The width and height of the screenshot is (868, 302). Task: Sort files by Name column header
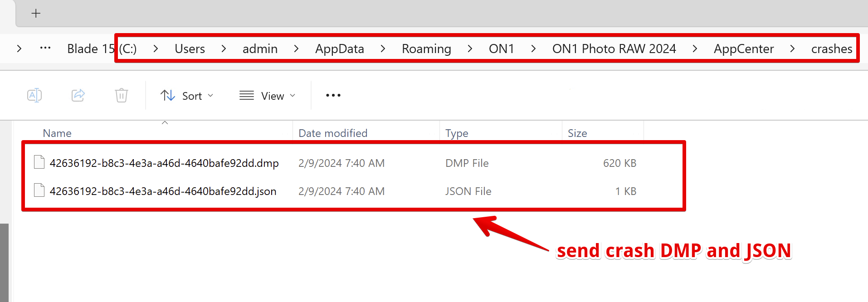pos(57,133)
